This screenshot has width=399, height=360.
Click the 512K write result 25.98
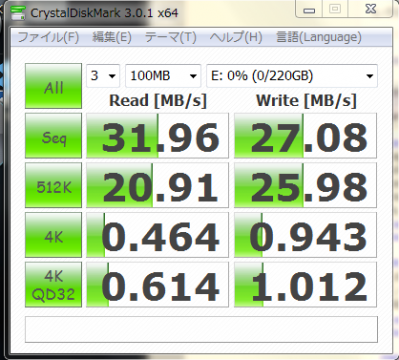click(x=305, y=185)
